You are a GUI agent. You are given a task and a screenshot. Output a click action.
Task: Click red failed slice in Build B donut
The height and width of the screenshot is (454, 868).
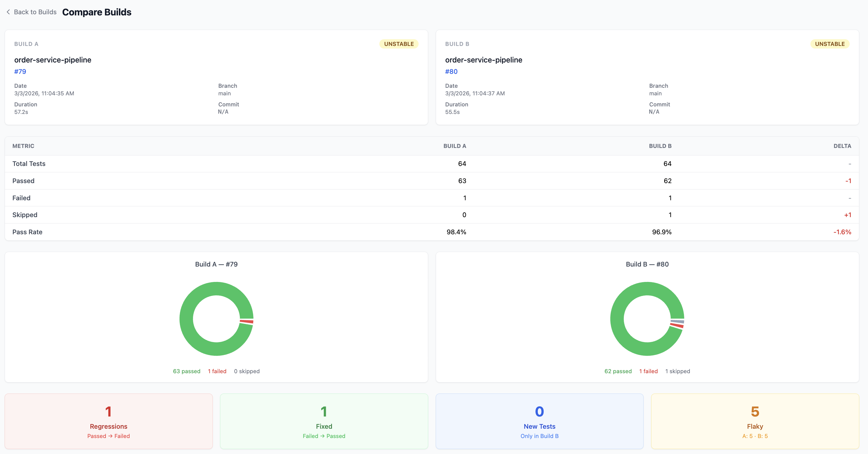click(677, 326)
